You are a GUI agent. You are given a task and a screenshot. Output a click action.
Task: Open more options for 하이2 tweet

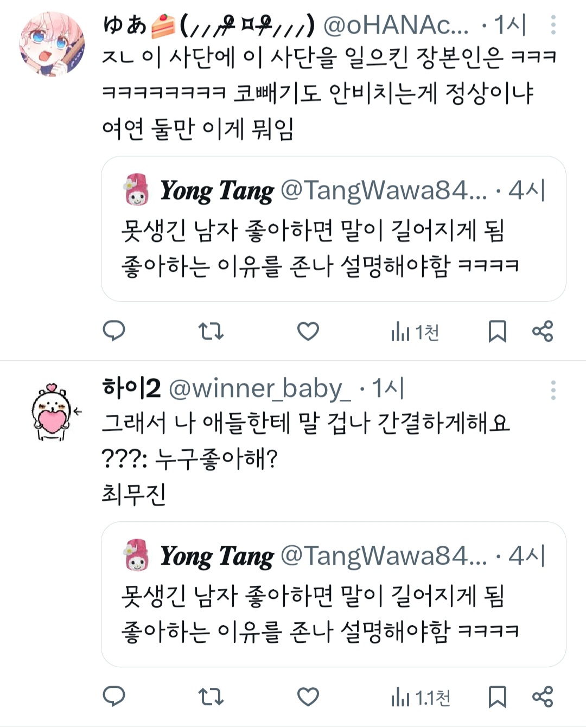coord(553,390)
